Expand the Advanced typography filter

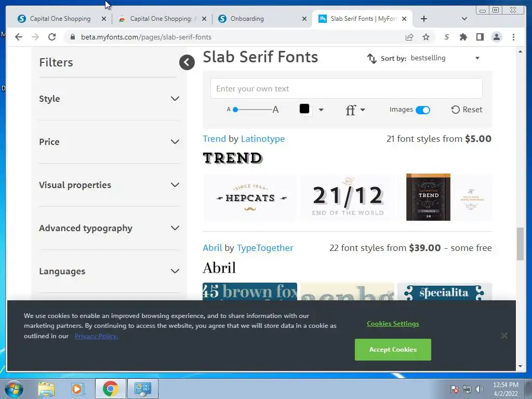pyautogui.click(x=109, y=228)
